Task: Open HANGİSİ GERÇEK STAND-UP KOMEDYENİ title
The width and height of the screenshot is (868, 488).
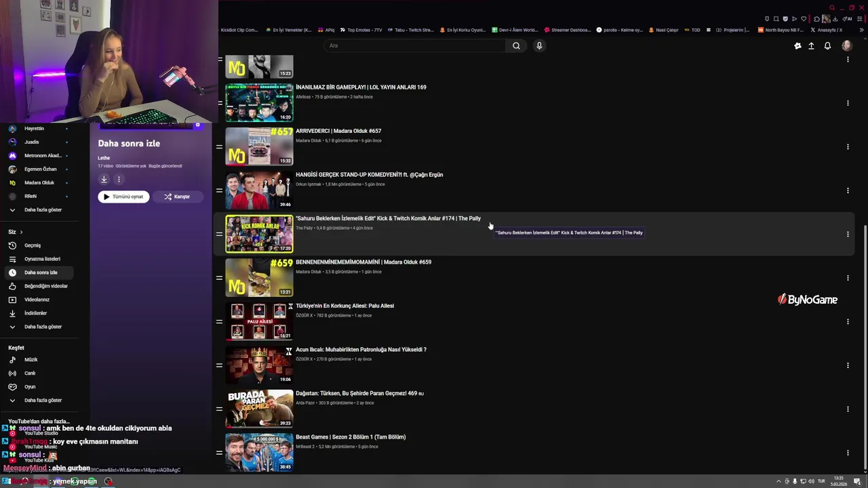Action: (x=370, y=175)
